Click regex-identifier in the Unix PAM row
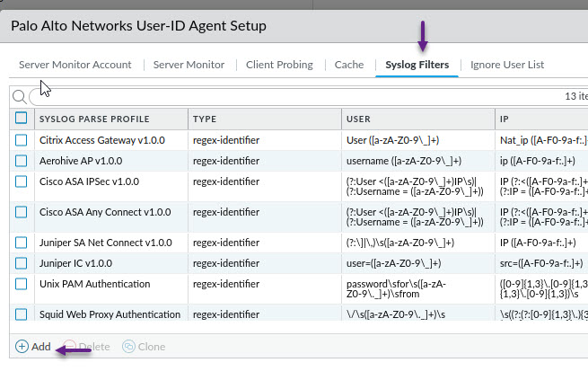 226,284
